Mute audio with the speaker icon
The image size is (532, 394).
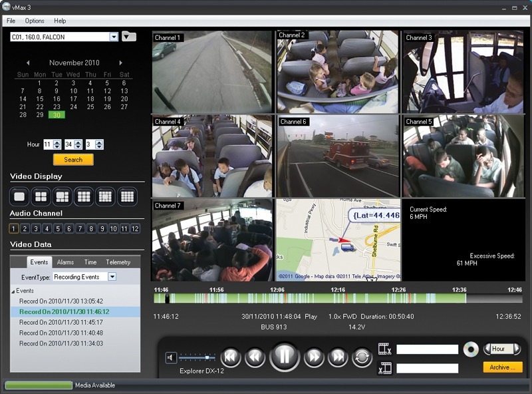pos(171,357)
